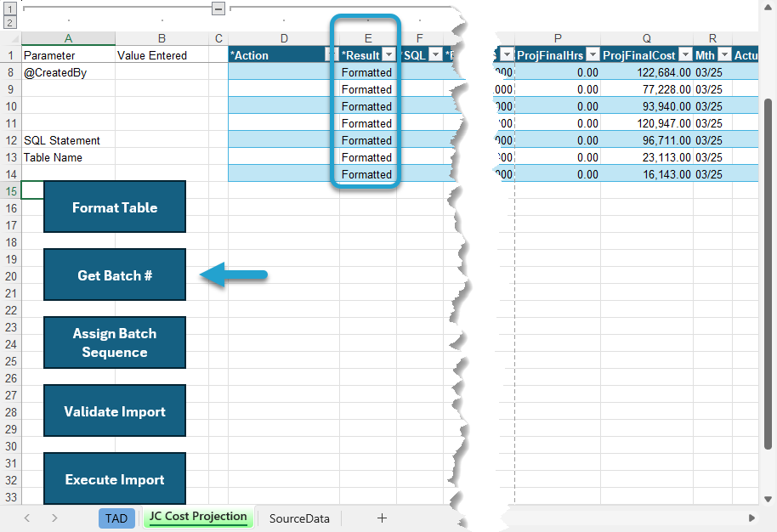Screen dimensions: 777x532
Task: Select the @CreatedBy cell
Action: pyautogui.click(x=68, y=72)
